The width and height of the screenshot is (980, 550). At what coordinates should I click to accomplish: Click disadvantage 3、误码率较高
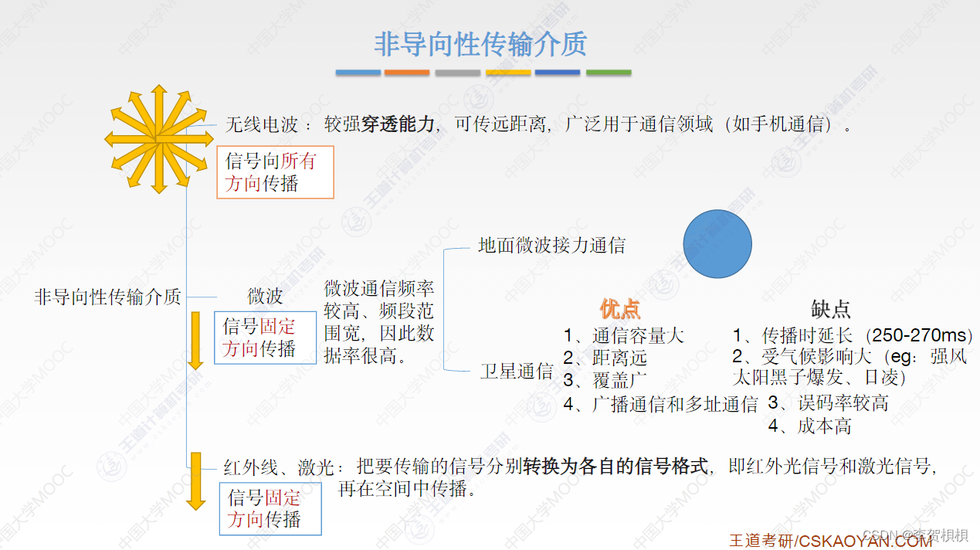[x=829, y=403]
